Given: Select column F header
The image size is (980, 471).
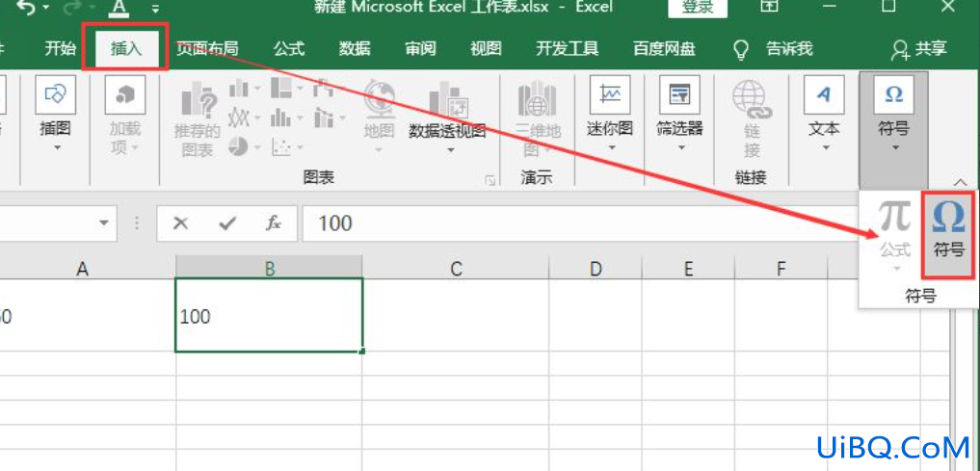Looking at the screenshot, I should (781, 269).
